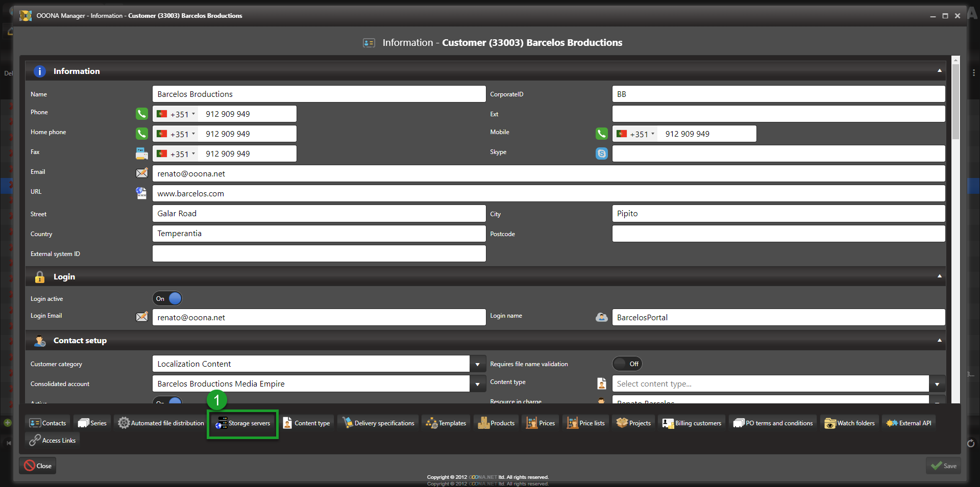Collapse the Information section
Image resolution: width=980 pixels, height=487 pixels.
pos(939,71)
